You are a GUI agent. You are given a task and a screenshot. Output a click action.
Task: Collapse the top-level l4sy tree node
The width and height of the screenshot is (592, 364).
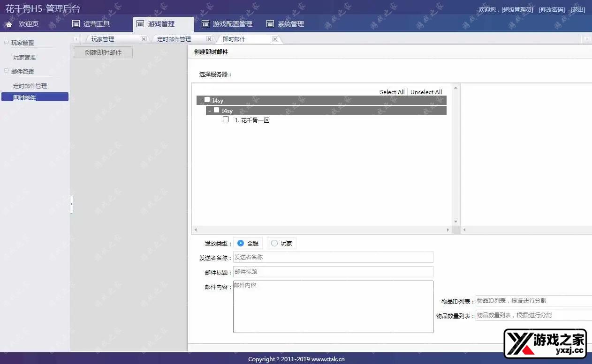pos(200,100)
